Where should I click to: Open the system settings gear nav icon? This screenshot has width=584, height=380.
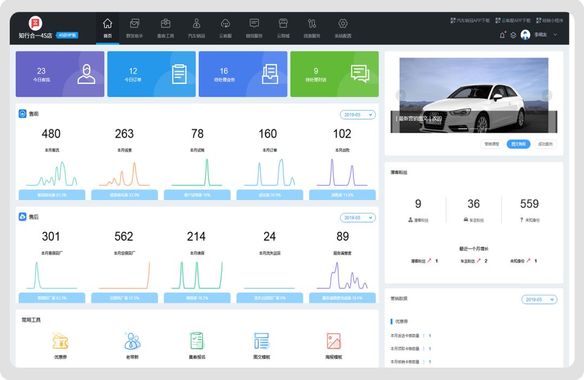[x=343, y=24]
